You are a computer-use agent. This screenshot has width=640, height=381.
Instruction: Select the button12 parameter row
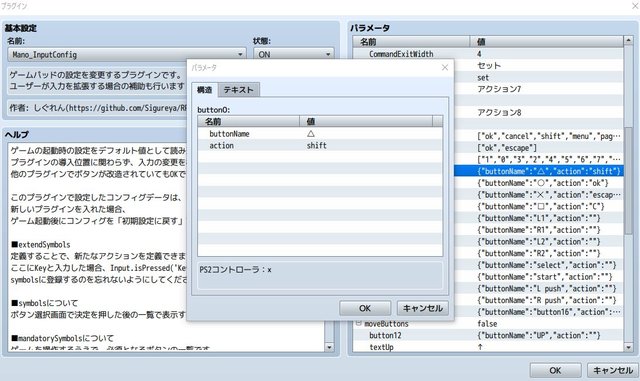(x=488, y=335)
